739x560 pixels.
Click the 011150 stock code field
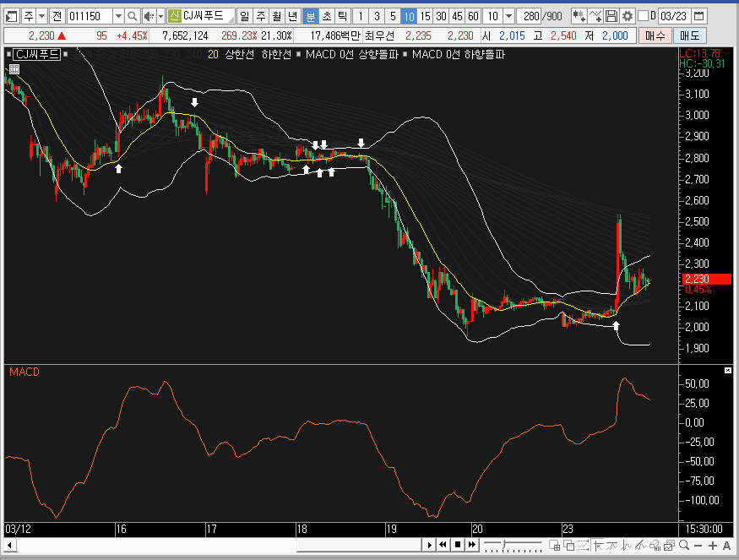pos(90,17)
